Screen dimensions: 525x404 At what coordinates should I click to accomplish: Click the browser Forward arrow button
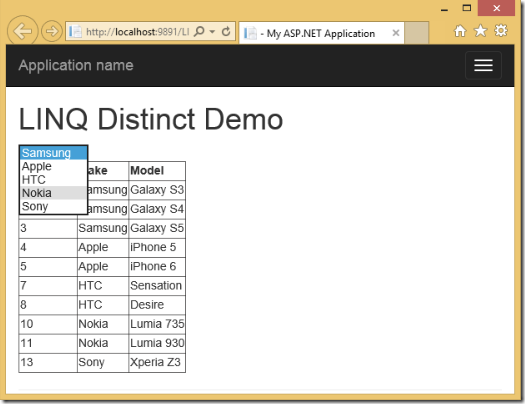[52, 31]
